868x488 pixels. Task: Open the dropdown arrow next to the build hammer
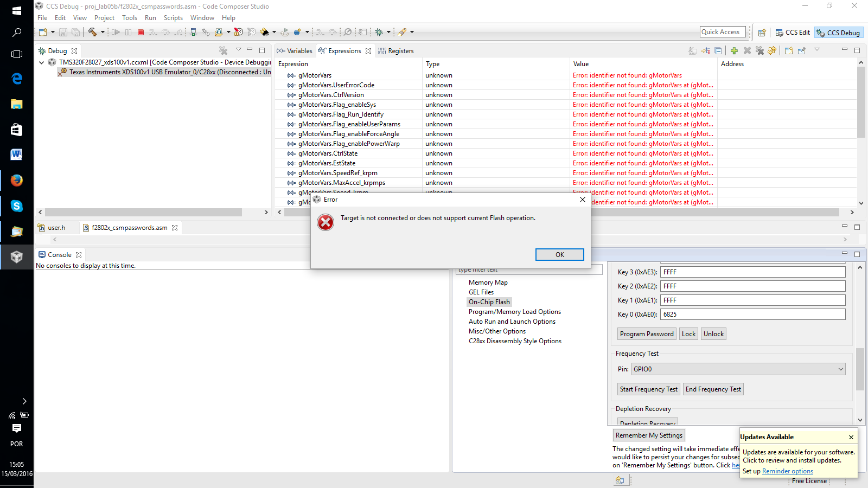(102, 33)
